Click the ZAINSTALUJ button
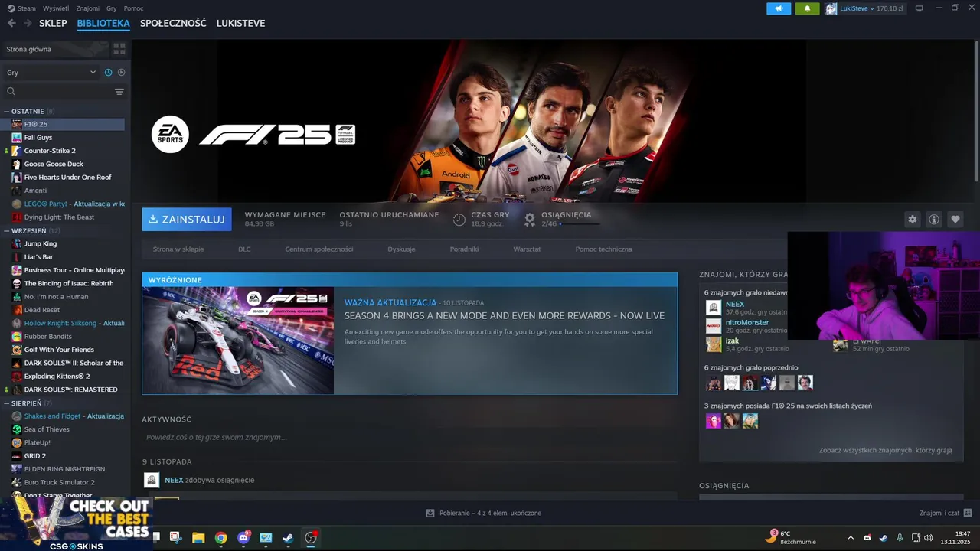Screen dimensions: 980x551 (186, 219)
